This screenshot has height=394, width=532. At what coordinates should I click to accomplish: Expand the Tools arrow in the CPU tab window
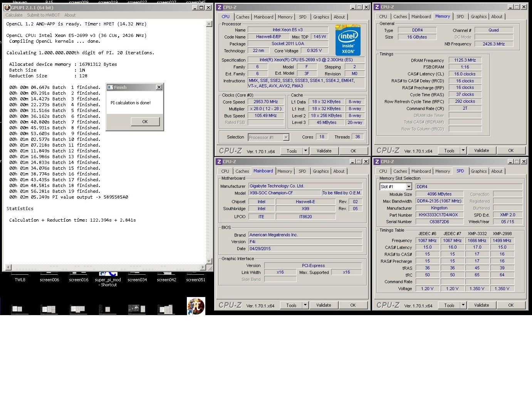pos(305,151)
